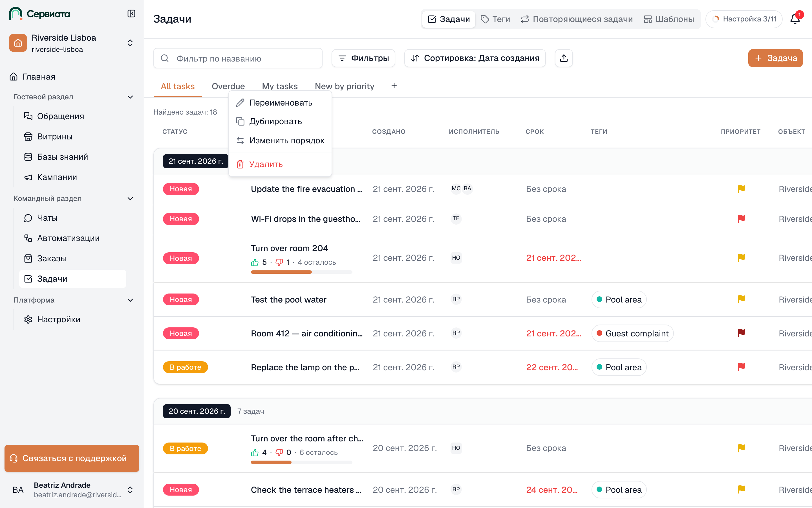This screenshot has height=508, width=812.
Task: Switch to New by priority tab
Action: (x=344, y=86)
